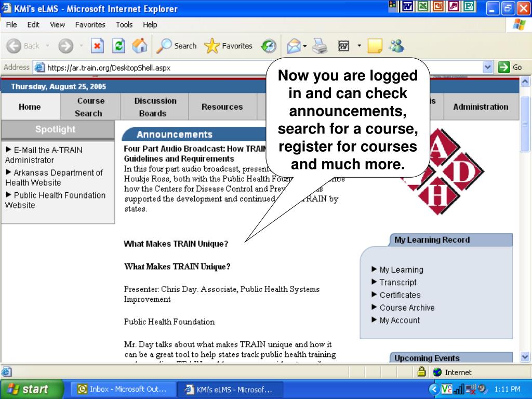
Task: Click the Edit with Word icon
Action: coord(344,46)
